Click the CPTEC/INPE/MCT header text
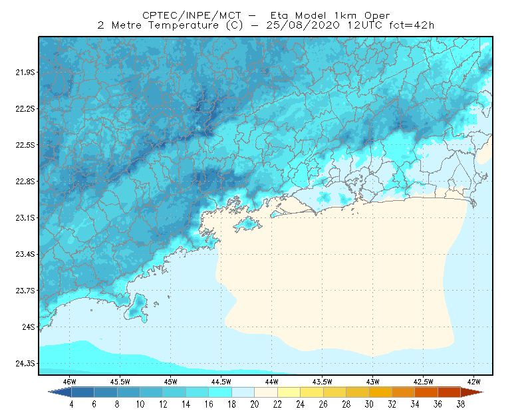 tap(192, 15)
